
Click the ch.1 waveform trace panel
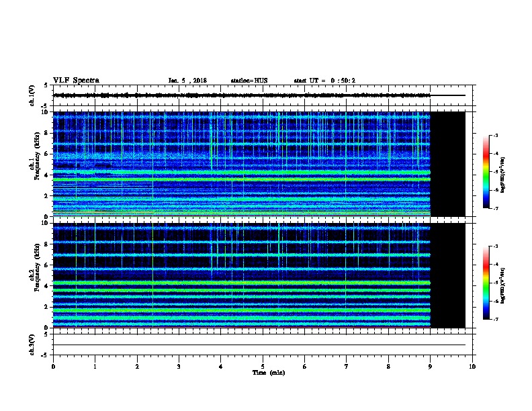pos(263,95)
